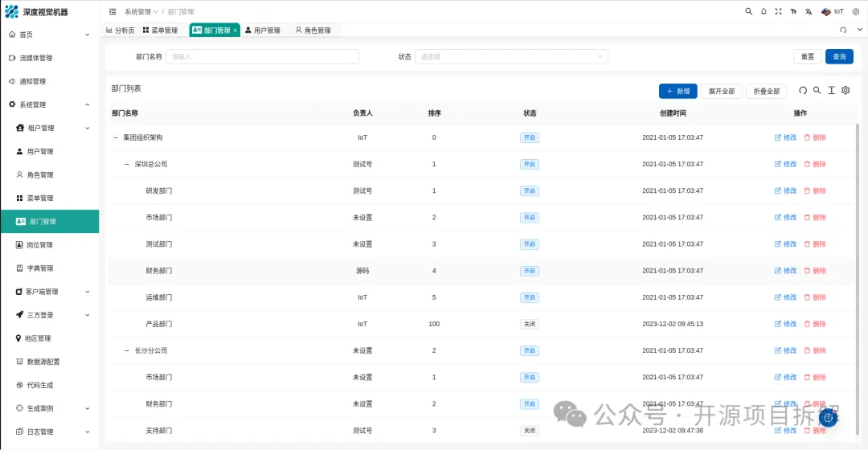This screenshot has height=450, width=868.
Task: Click the 新增 button
Action: pos(678,92)
